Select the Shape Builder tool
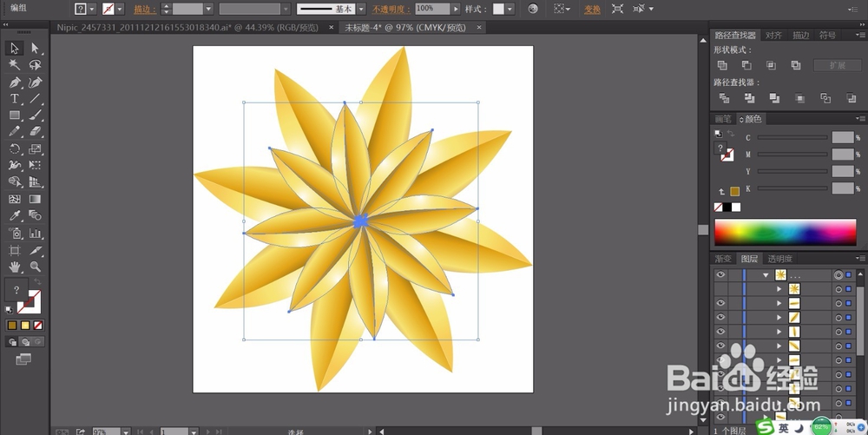Image resolution: width=868 pixels, height=435 pixels. [x=15, y=182]
